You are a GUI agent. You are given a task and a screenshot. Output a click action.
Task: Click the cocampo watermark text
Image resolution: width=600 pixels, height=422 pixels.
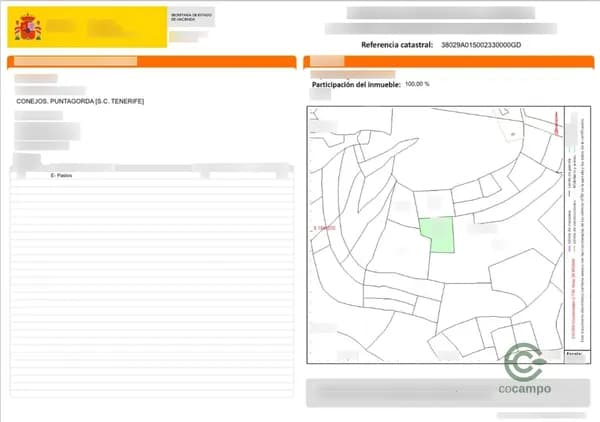click(523, 389)
